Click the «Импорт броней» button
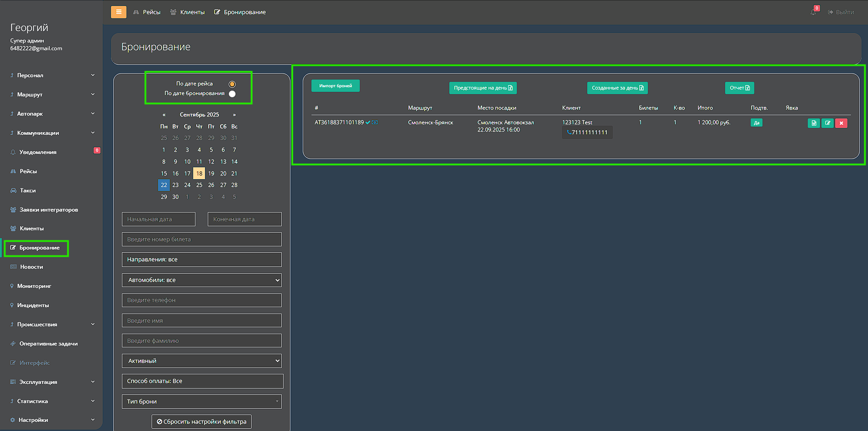 click(x=335, y=86)
